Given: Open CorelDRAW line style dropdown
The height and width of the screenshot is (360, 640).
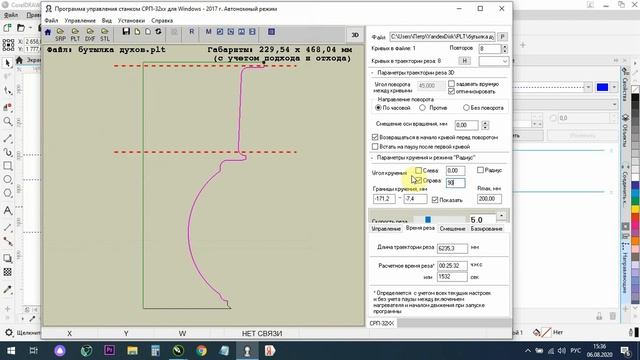Looking at the screenshot, I should coord(588,87).
